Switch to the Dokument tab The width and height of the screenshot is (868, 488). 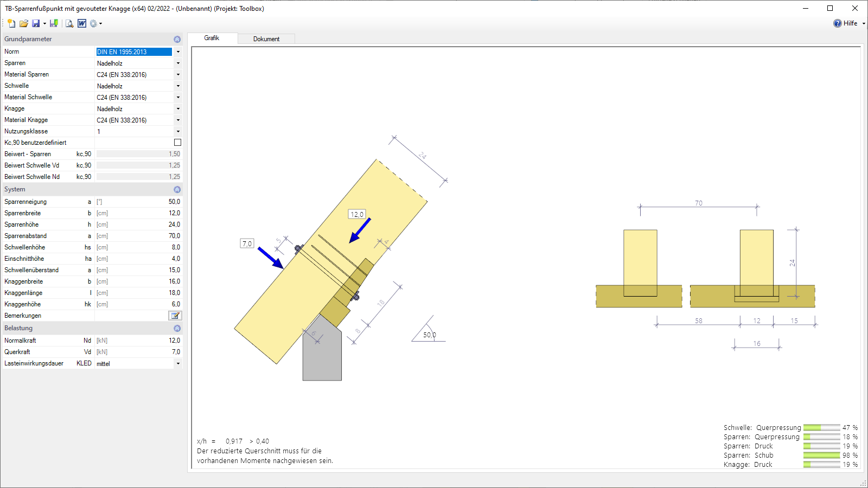266,39
